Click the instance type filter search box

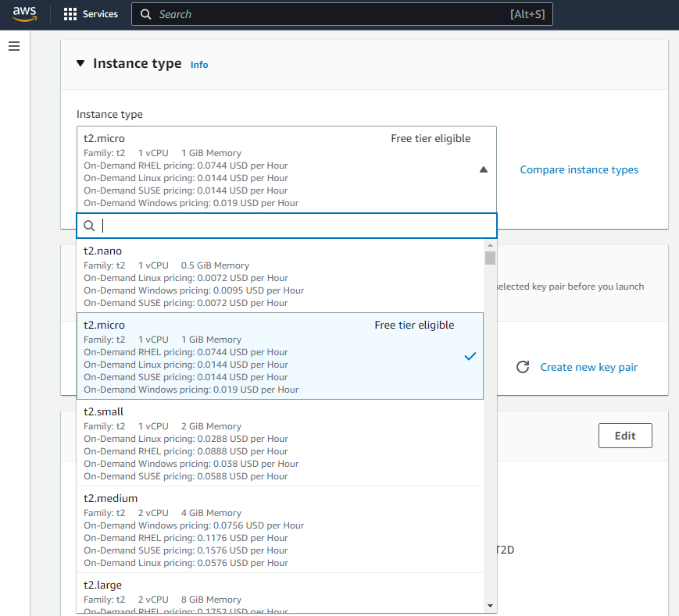tap(287, 226)
